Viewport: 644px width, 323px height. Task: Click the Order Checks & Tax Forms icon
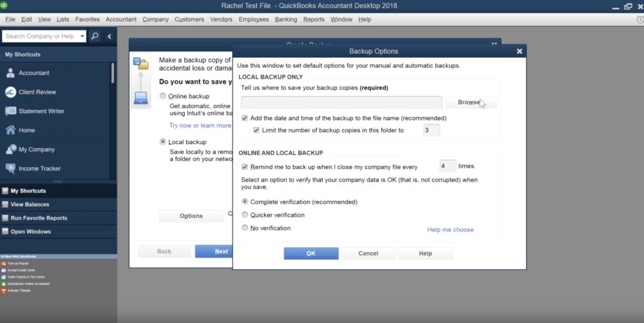click(4, 277)
